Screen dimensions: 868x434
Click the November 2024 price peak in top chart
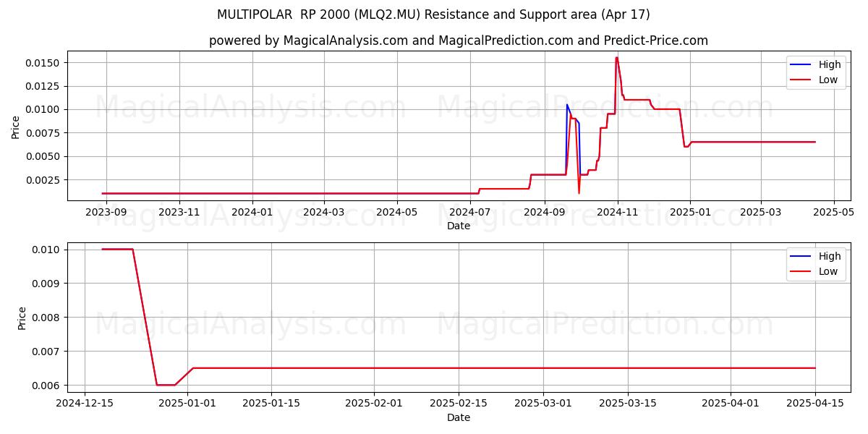coord(616,58)
